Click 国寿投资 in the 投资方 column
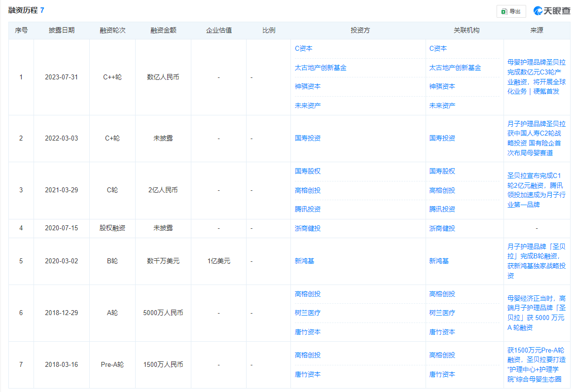The height and width of the screenshot is (392, 574). [307, 138]
